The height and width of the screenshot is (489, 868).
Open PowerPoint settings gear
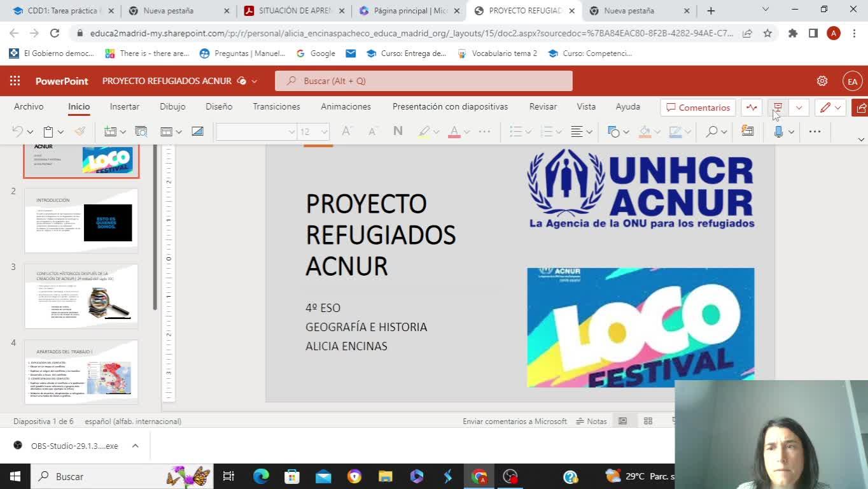tap(822, 81)
